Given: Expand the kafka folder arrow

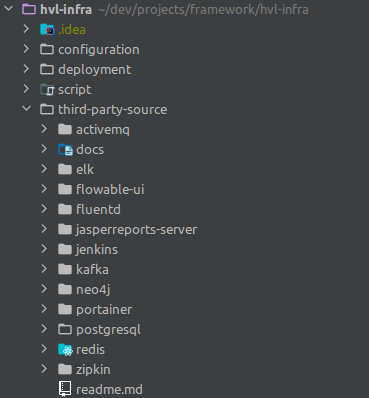Looking at the screenshot, I should [x=44, y=269].
